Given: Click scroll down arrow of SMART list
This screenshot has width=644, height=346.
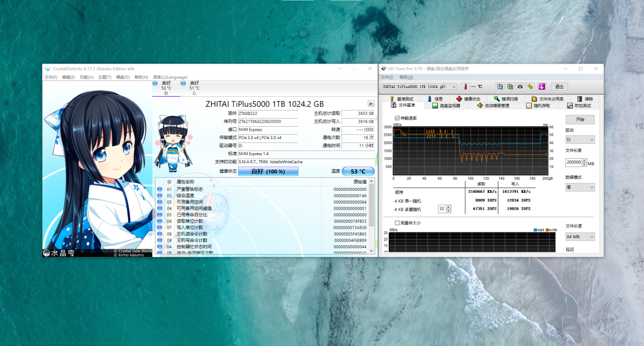Looking at the screenshot, I should tap(371, 250).
